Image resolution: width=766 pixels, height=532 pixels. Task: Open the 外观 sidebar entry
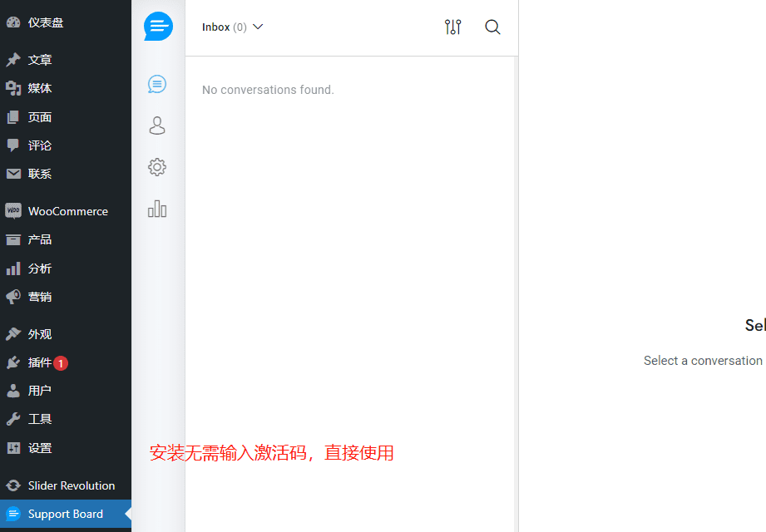[37, 333]
